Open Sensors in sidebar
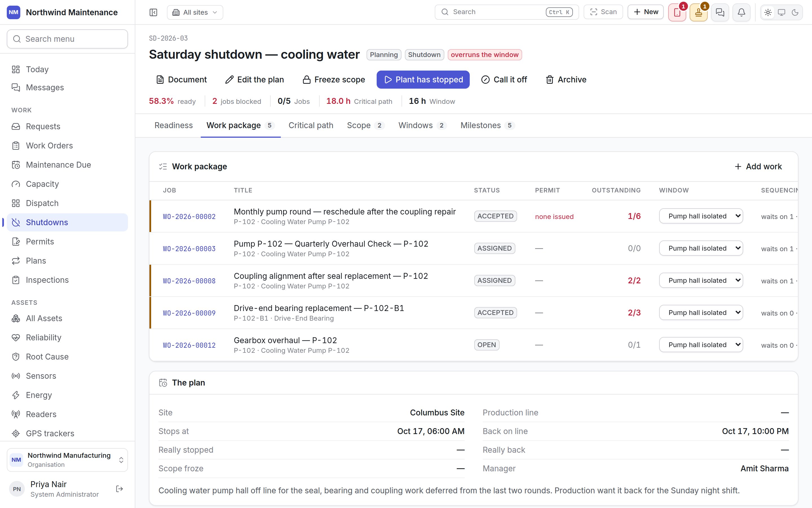812x508 pixels. (67, 376)
